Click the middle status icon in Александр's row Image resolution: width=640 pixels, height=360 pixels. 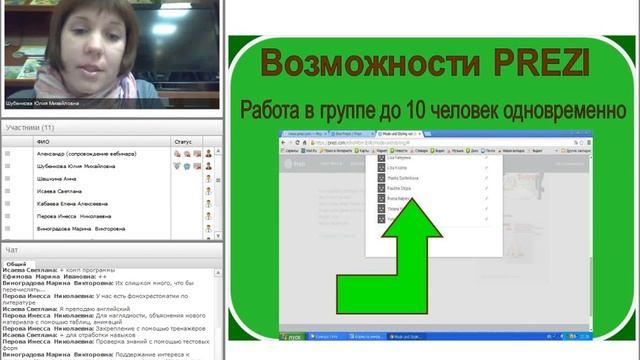click(x=187, y=154)
